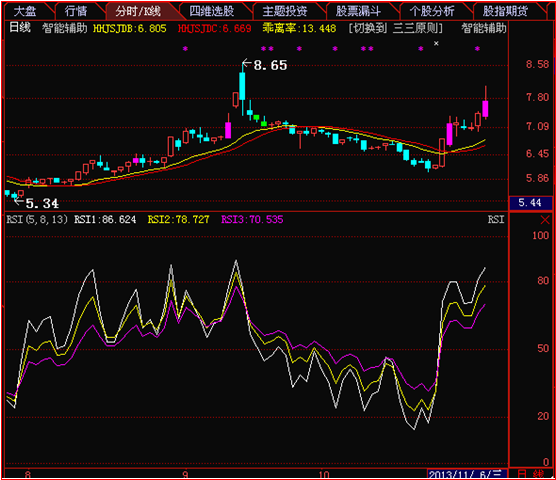
Task: Open the 四维选股 tab
Action: pyautogui.click(x=212, y=11)
